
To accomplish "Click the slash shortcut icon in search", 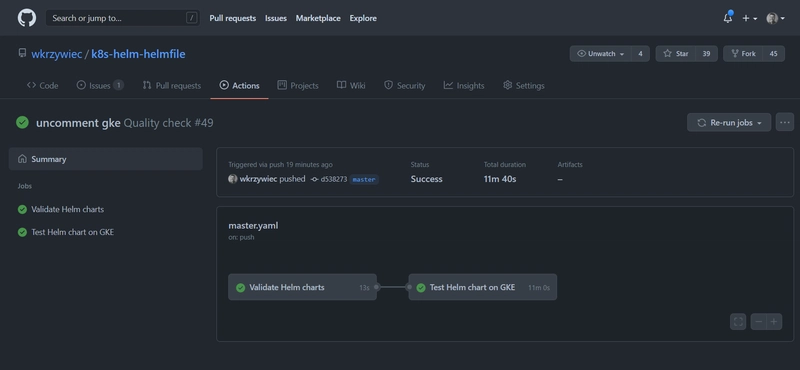I will tap(191, 18).
